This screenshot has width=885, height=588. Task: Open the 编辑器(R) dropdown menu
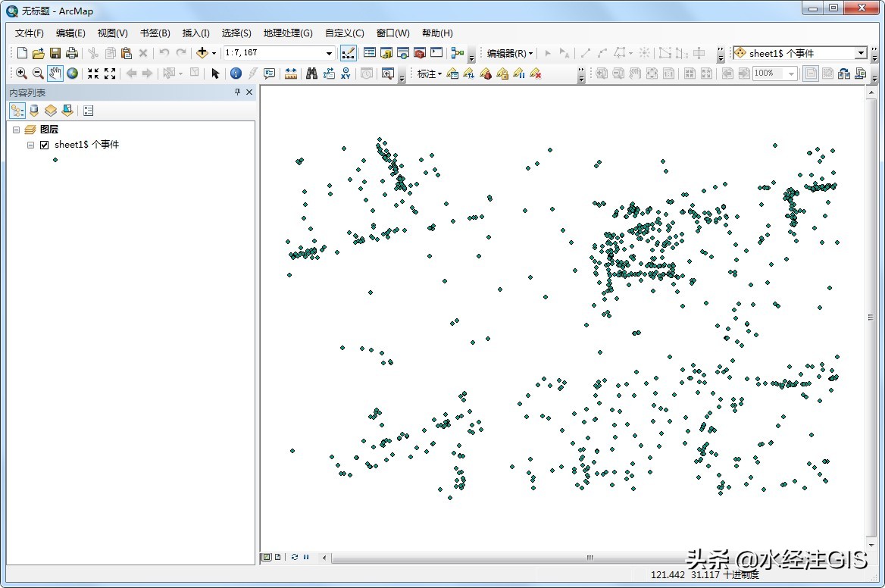click(510, 53)
